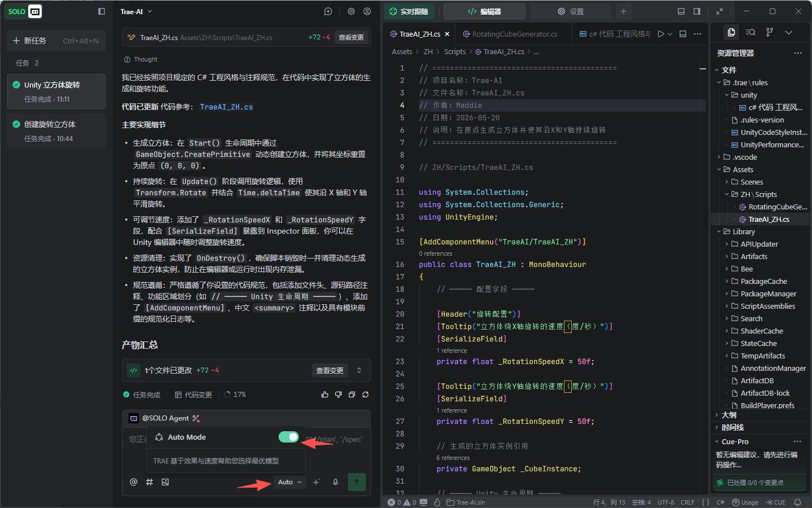The height and width of the screenshot is (508, 812).
Task: Open editor more actions menu
Action: pos(698,34)
